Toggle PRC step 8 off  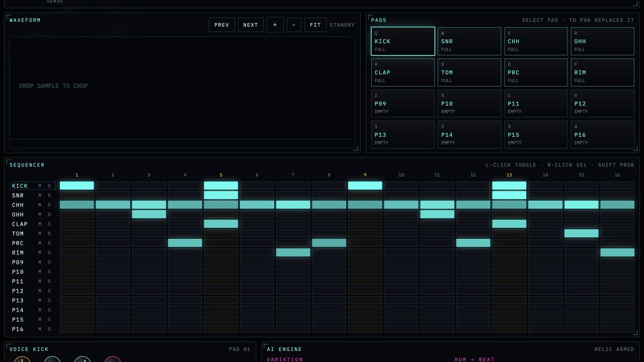(329, 243)
